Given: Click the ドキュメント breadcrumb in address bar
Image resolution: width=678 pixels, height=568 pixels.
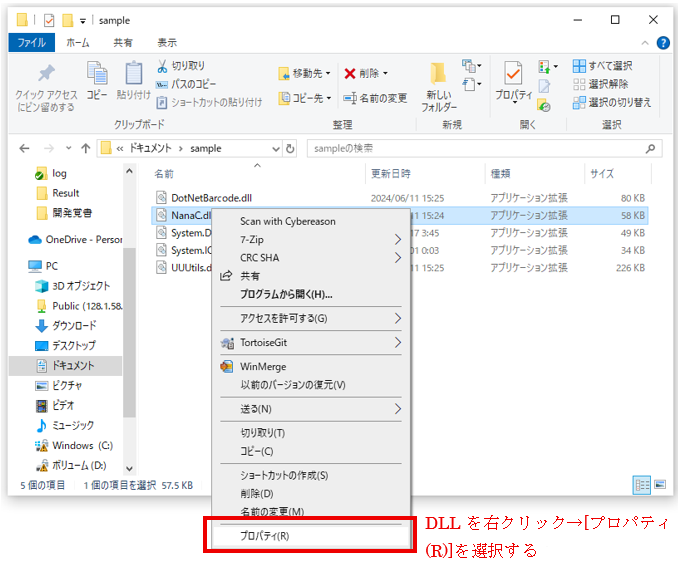Looking at the screenshot, I should pyautogui.click(x=150, y=148).
